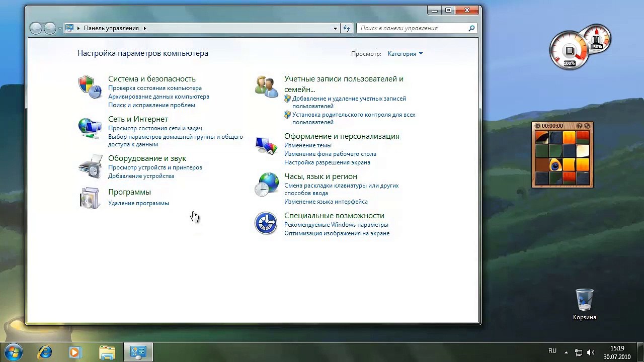Open Часы, язык и регион heading link
The height and width of the screenshot is (362, 644).
pos(320,176)
